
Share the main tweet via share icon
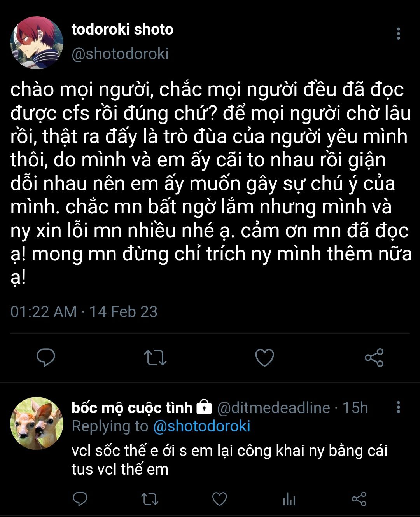tap(374, 358)
